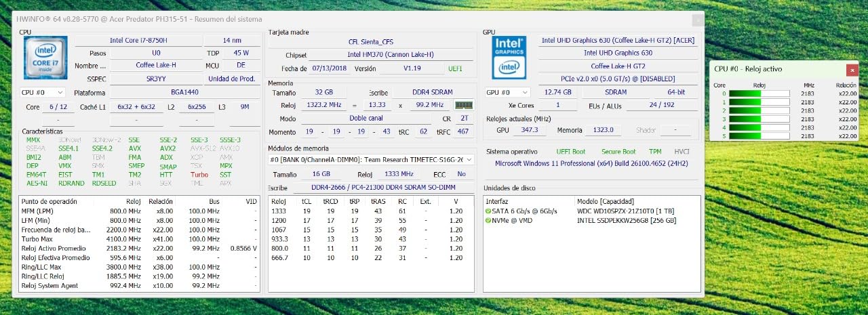Click the Intel Core i7 CPU logo

[45, 58]
